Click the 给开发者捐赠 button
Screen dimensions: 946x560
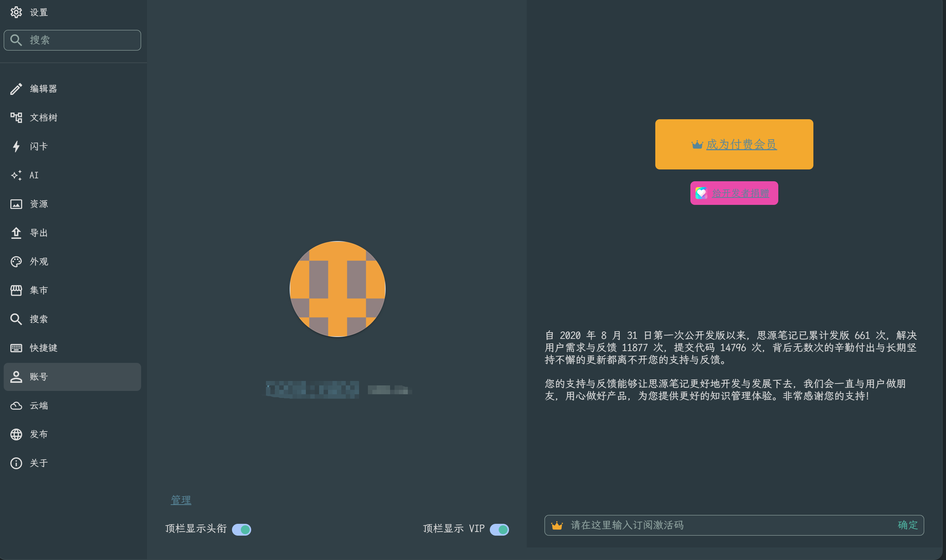(x=734, y=193)
